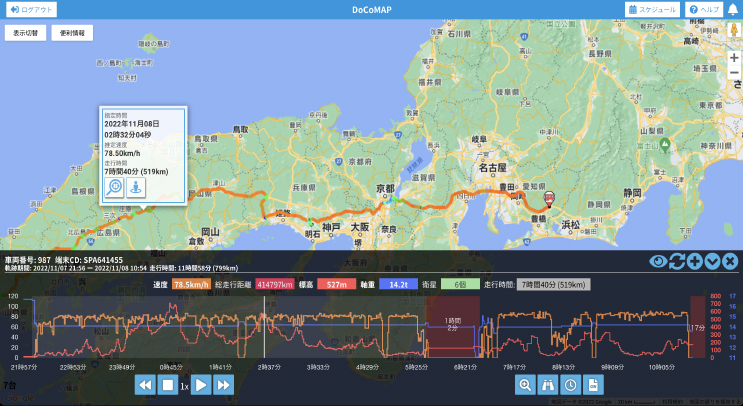The width and height of the screenshot is (743, 406).
Task: Click the magnifier icon in popup
Action: point(115,187)
